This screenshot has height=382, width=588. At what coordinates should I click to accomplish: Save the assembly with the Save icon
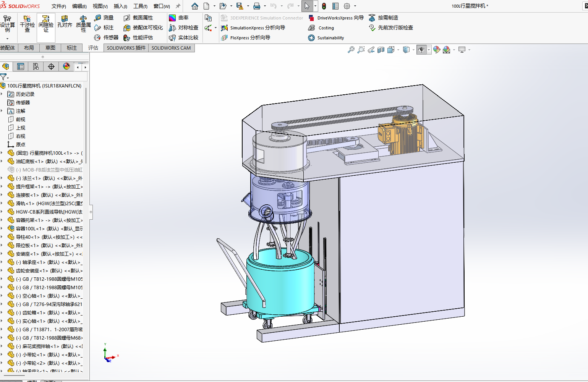click(240, 6)
